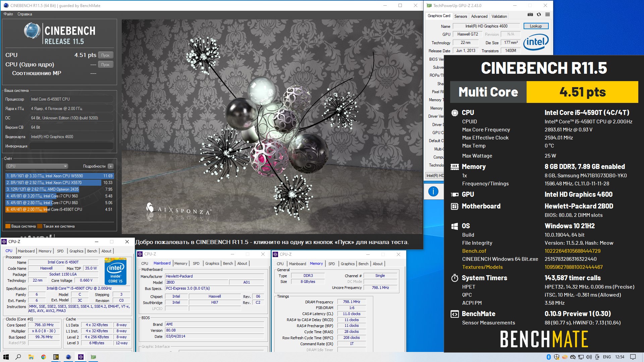The width and height of the screenshot is (644, 362).
Task: Switch to GPU-Z via taskbar icon
Action: coord(93,357)
